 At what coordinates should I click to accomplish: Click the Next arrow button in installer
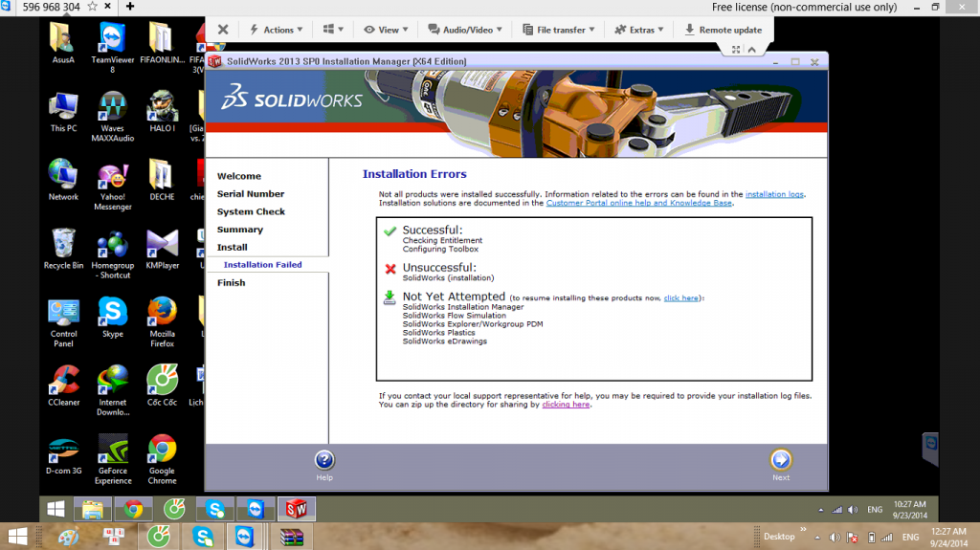tap(781, 460)
